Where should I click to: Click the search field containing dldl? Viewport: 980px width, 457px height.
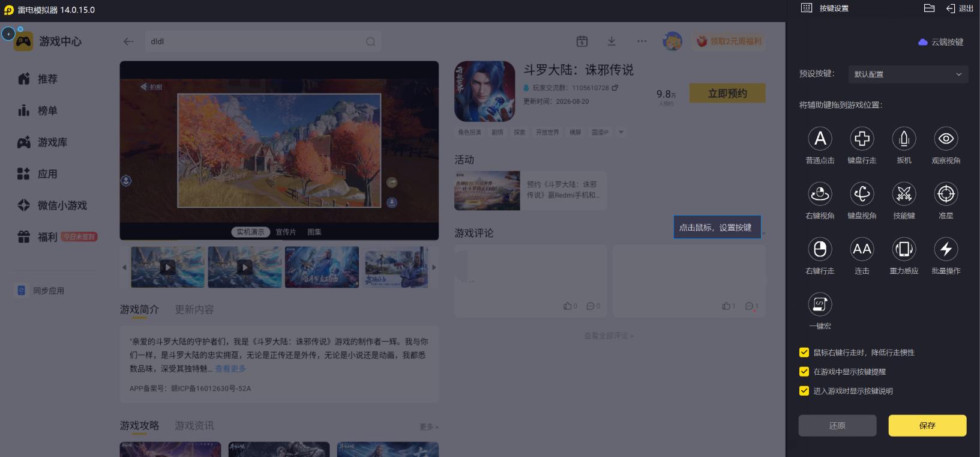click(263, 41)
